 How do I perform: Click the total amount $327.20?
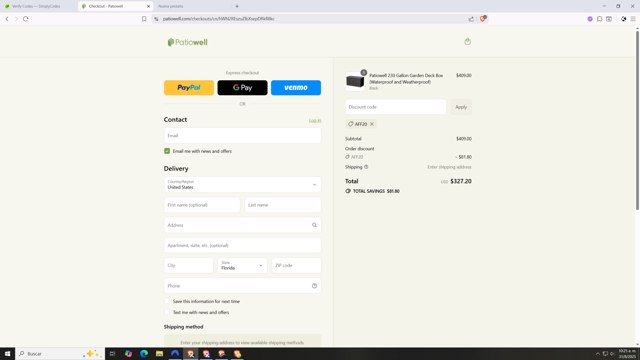[x=461, y=181]
